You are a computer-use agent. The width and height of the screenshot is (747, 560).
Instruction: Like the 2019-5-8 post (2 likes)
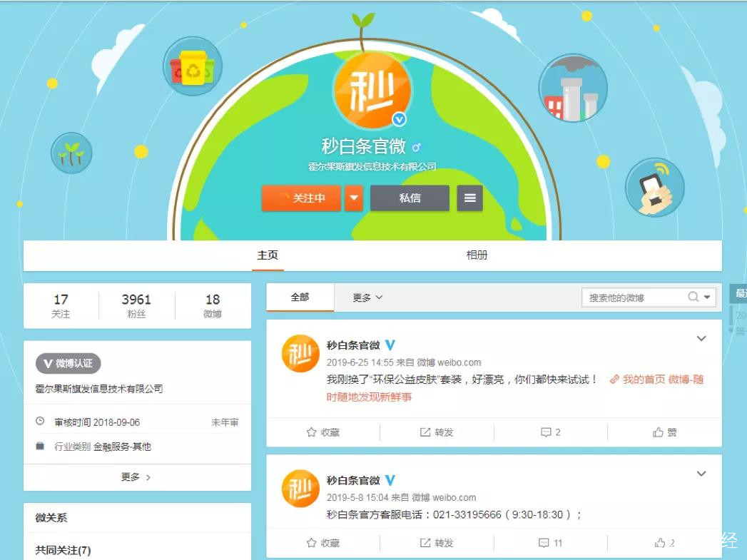point(664,543)
